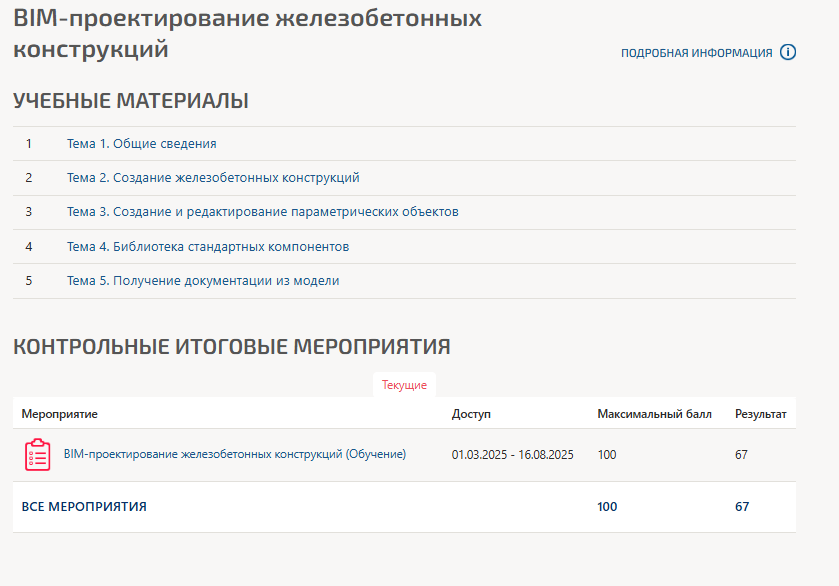The image size is (839, 586).
Task: Click result 67 in the Обучение row
Action: pos(741,455)
